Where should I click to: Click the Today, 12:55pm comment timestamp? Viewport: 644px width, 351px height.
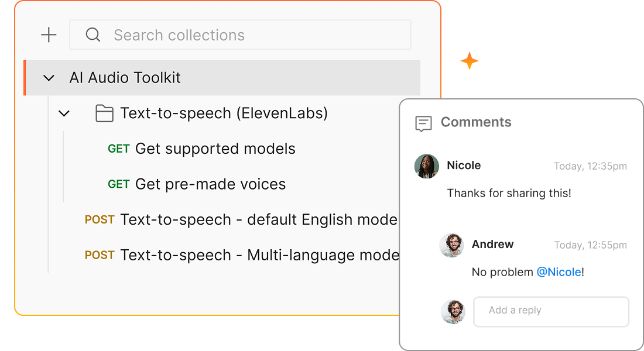tap(590, 245)
